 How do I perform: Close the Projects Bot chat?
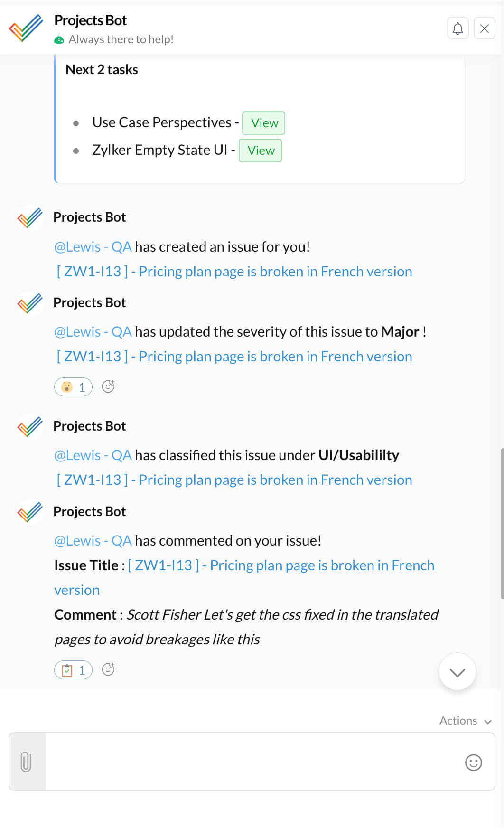[484, 28]
